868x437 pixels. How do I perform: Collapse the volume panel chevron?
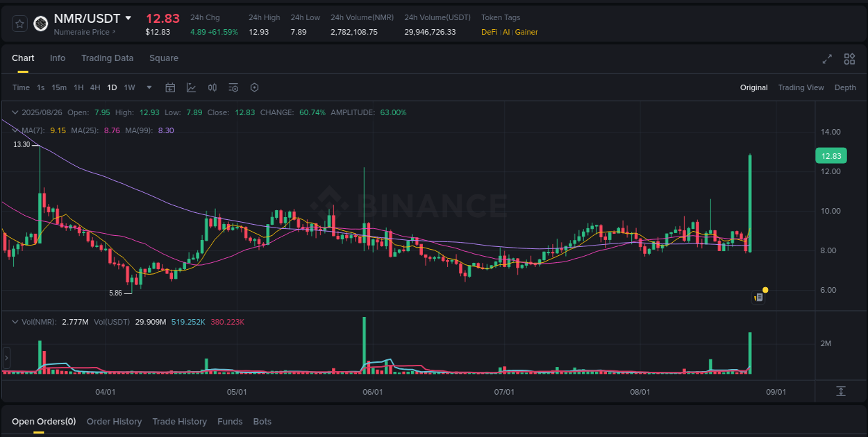[x=15, y=323]
